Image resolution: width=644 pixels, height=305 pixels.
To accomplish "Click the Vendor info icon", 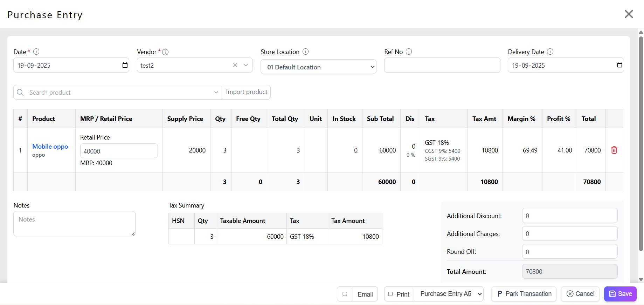I will (166, 52).
